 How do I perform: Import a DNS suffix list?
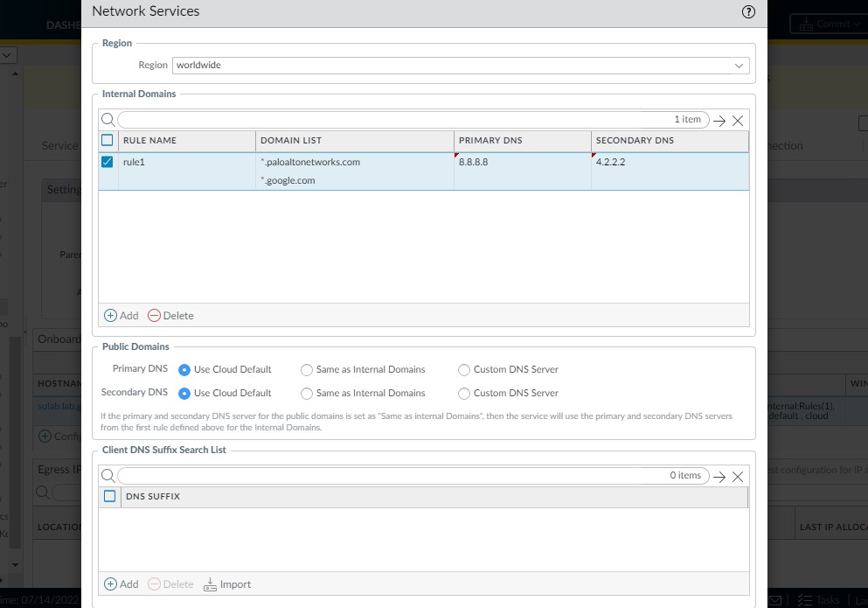[x=226, y=584]
